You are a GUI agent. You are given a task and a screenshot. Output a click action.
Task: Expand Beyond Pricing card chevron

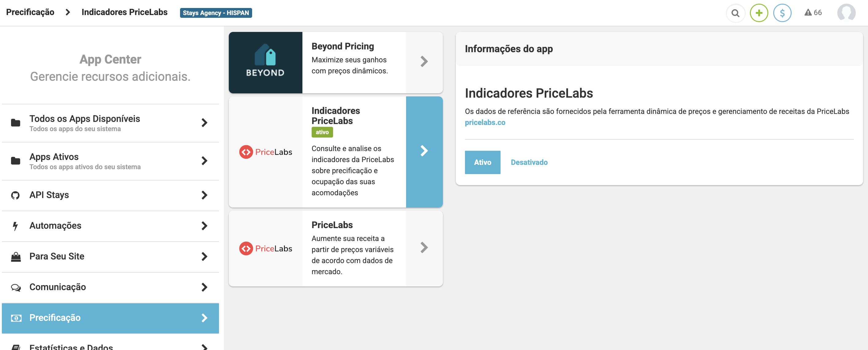point(424,62)
